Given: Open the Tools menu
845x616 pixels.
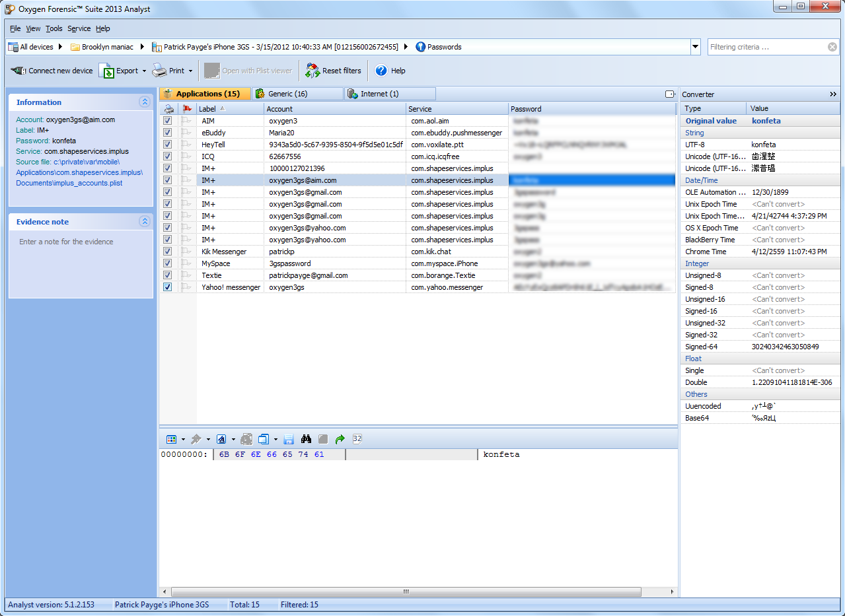Looking at the screenshot, I should tap(54, 28).
